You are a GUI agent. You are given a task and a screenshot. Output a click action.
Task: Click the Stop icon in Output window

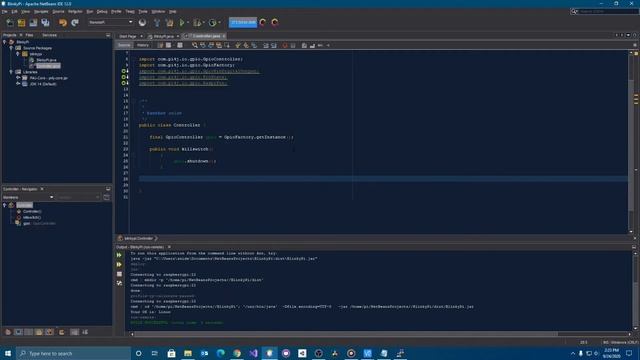click(119, 274)
